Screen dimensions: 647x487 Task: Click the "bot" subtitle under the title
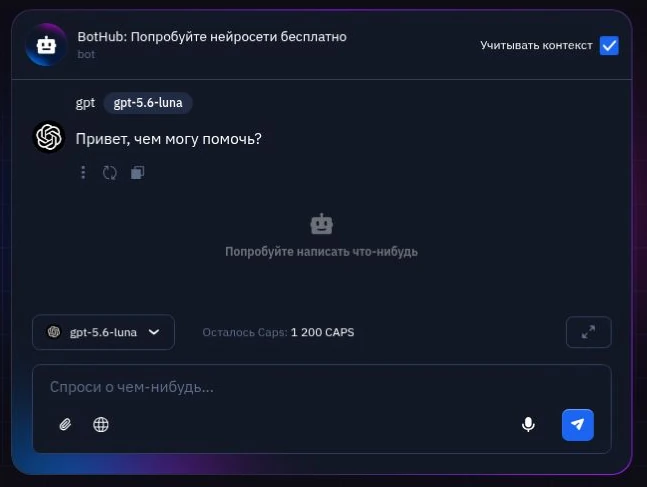86,54
